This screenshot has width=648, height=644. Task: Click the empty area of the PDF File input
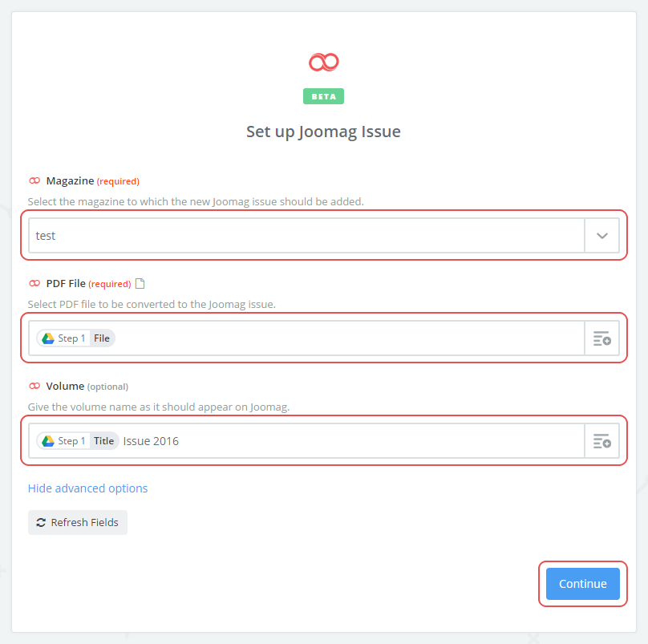click(x=345, y=338)
